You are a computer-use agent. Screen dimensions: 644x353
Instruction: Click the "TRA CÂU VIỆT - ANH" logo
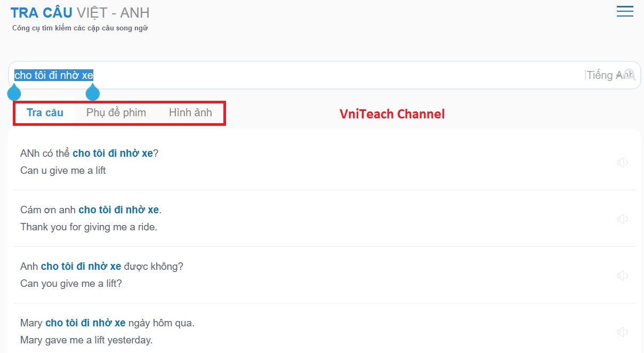[x=80, y=12]
